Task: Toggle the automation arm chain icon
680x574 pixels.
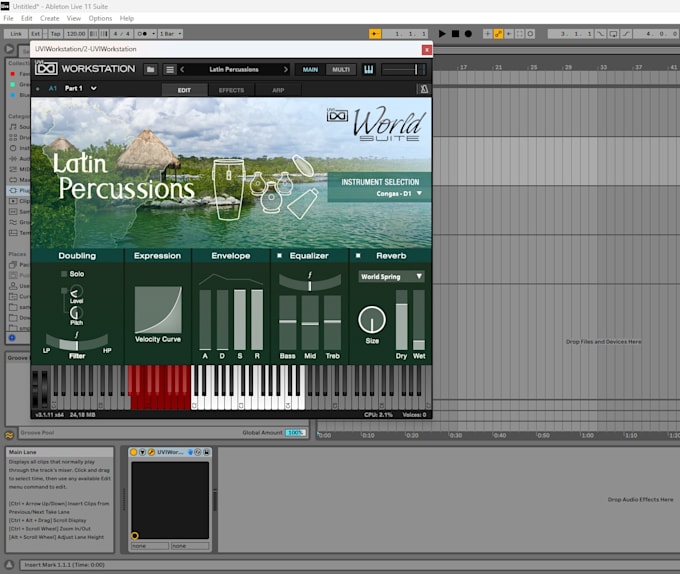Action: click(x=498, y=33)
